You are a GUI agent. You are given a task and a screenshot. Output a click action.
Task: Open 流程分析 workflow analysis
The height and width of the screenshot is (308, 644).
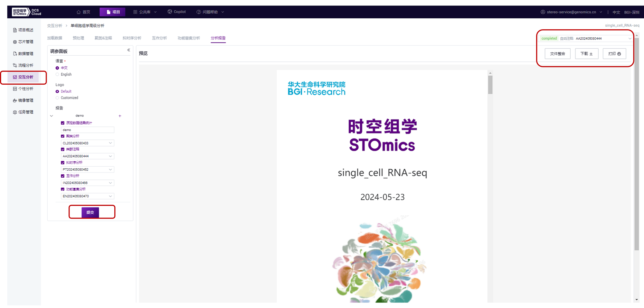tap(23, 65)
